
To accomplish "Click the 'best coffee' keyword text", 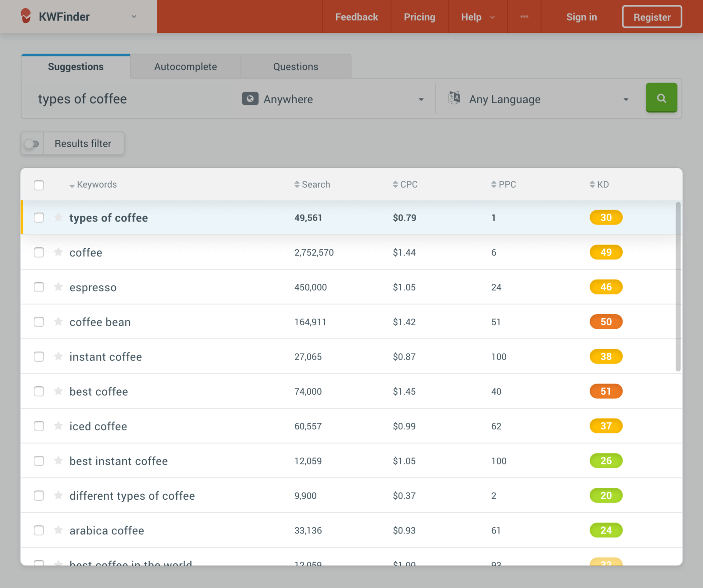I will point(98,392).
